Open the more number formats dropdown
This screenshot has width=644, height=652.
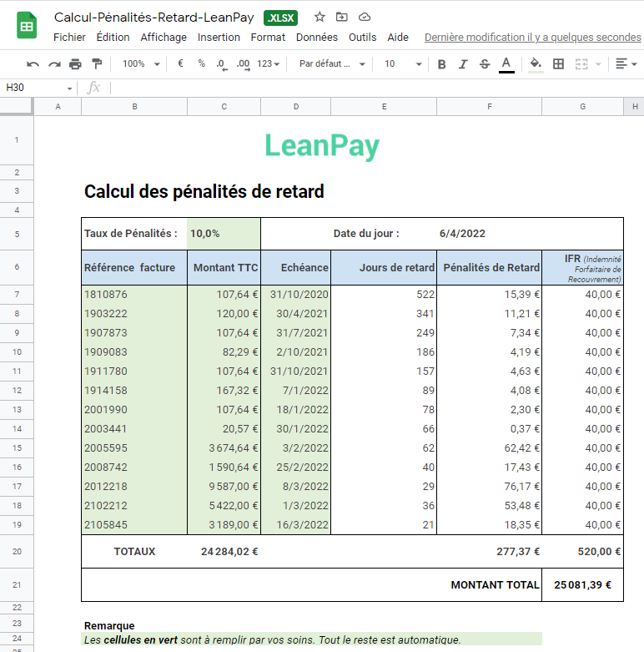268,63
